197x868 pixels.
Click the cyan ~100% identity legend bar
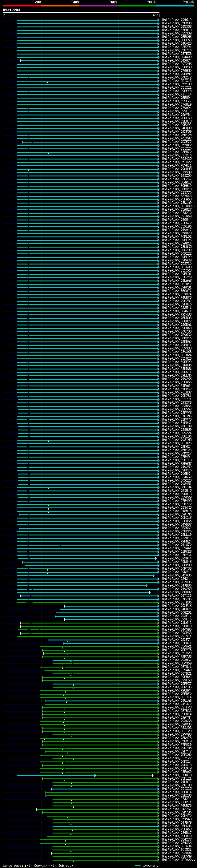click(x=175, y=6)
